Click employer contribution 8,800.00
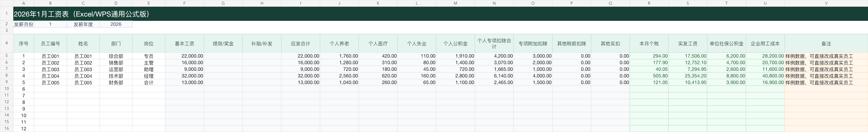The height and width of the screenshot is (132, 868). pyautogui.click(x=726, y=76)
